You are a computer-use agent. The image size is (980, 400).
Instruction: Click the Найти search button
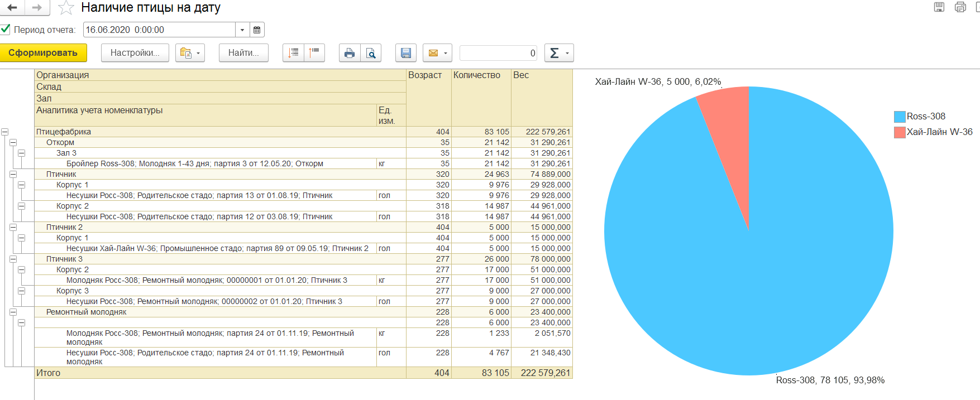(x=243, y=53)
